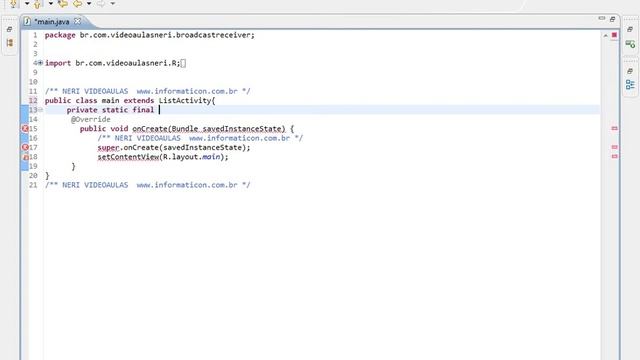Click 'ListActivity' in the class declaration
This screenshot has height=360, width=640.
tap(185, 101)
